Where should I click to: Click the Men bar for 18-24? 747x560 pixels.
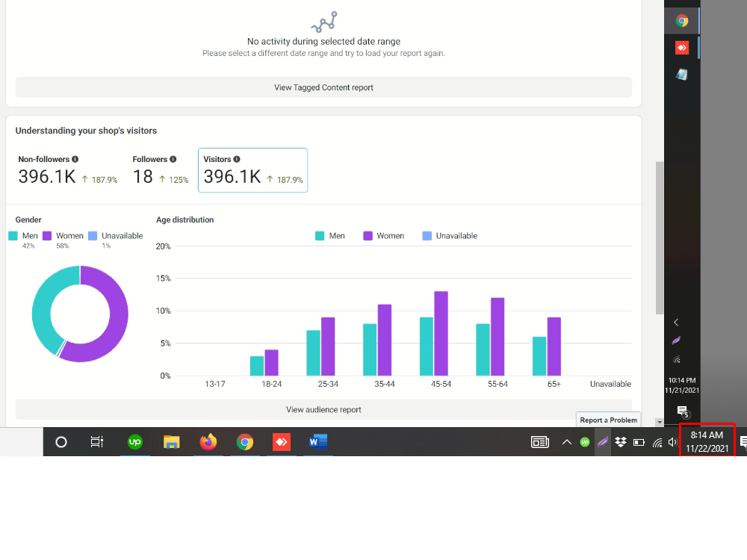click(x=257, y=366)
